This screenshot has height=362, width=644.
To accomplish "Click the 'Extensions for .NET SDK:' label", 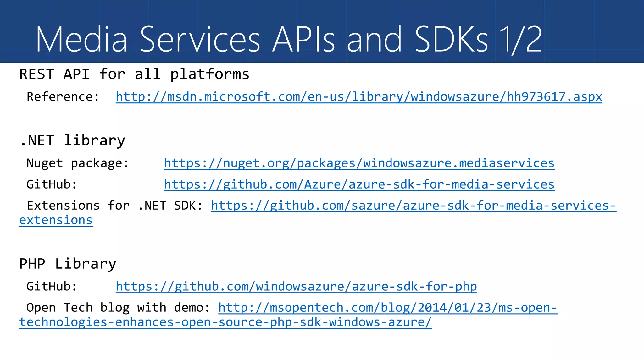I will click(x=115, y=206).
